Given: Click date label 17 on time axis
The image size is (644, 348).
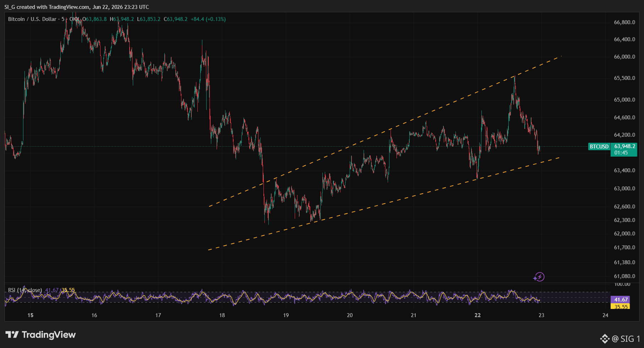Looking at the screenshot, I should click(x=158, y=315).
